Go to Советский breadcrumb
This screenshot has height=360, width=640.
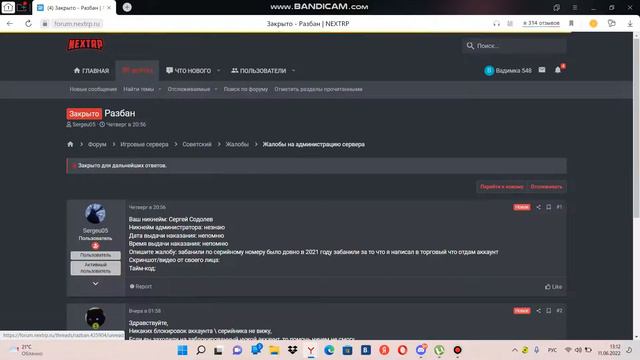[x=197, y=144]
